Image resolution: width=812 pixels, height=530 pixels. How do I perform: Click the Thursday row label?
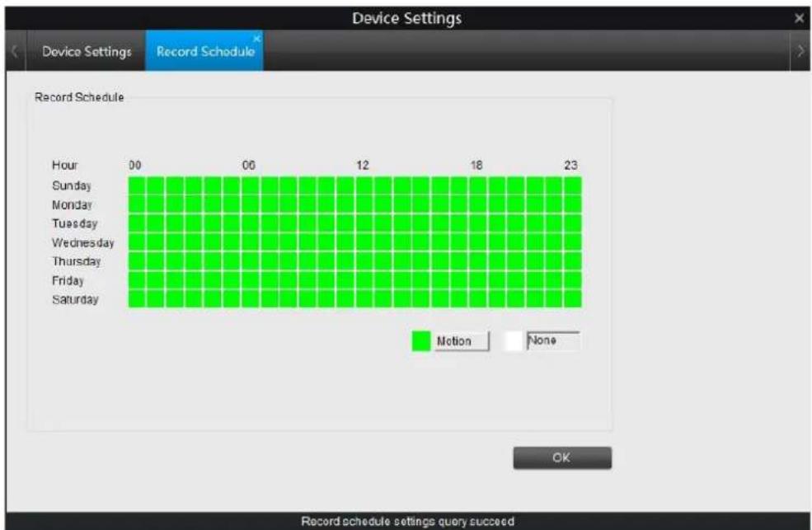tap(76, 260)
